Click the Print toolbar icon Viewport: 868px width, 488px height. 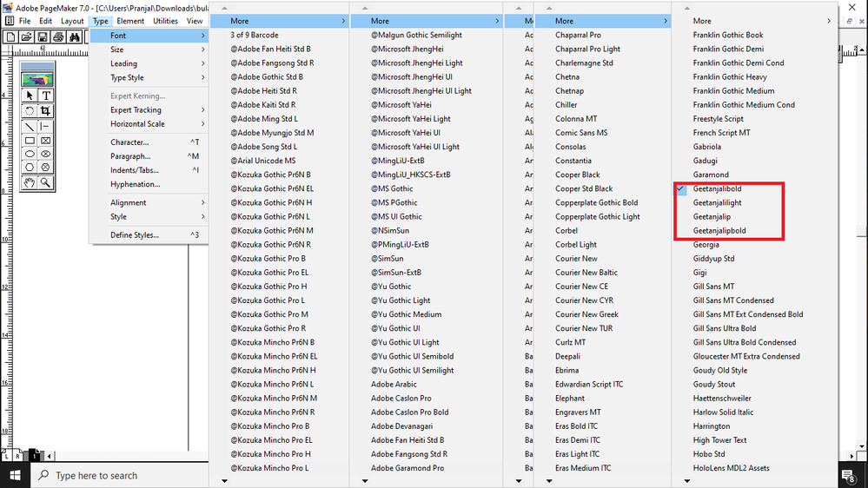(x=58, y=37)
